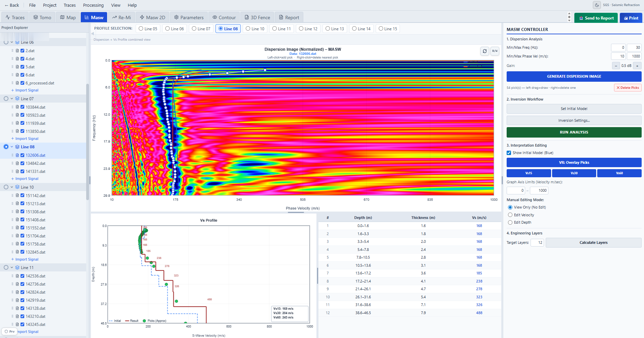Image resolution: width=644 pixels, height=338 pixels.
Task: Click the Target Layers input field
Action: coord(537,243)
